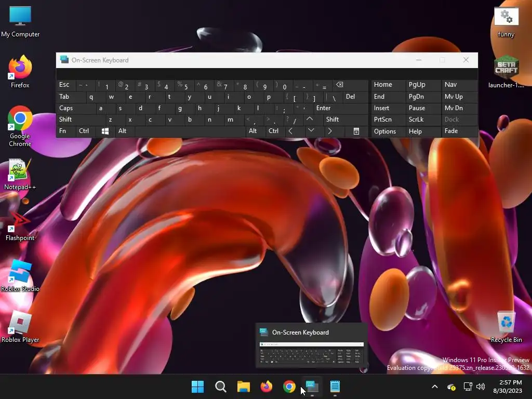The image size is (532, 399).
Task: Click the PgUp key
Action: tap(422, 85)
